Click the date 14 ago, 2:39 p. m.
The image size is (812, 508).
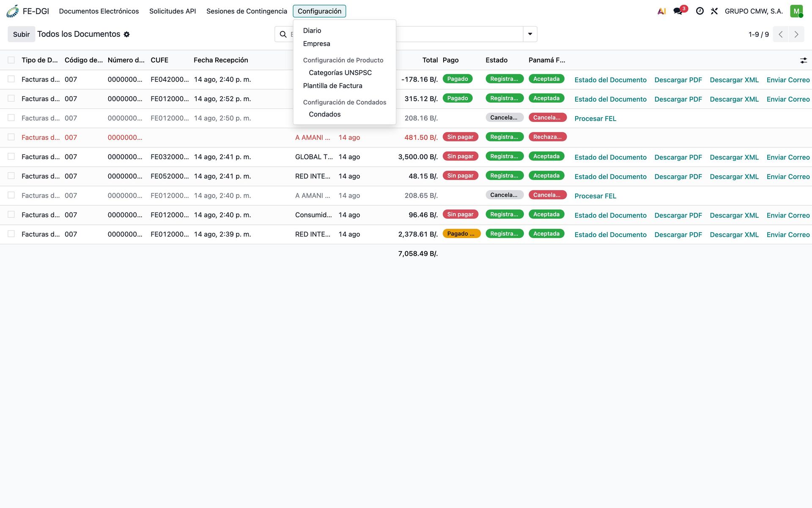click(x=222, y=234)
